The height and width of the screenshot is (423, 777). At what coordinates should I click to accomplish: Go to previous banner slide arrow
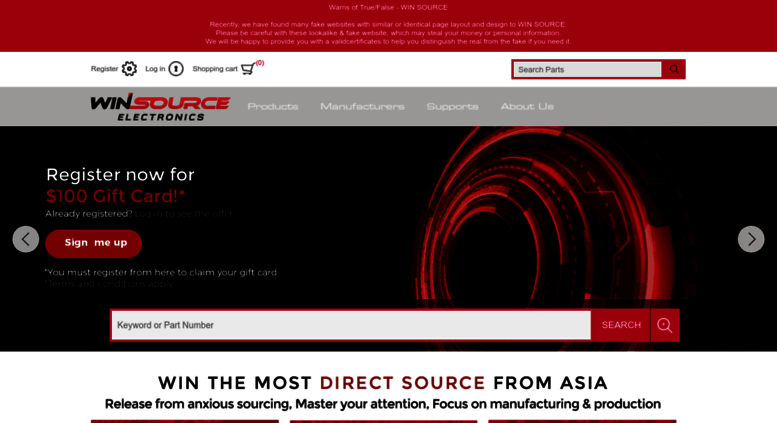[26, 239]
